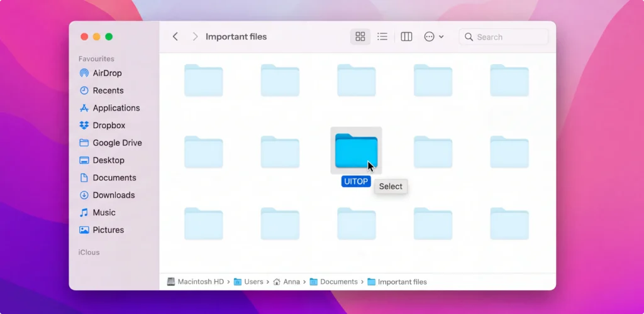Click the Desktop sidebar icon
Image resolution: width=644 pixels, height=314 pixels.
tap(84, 160)
